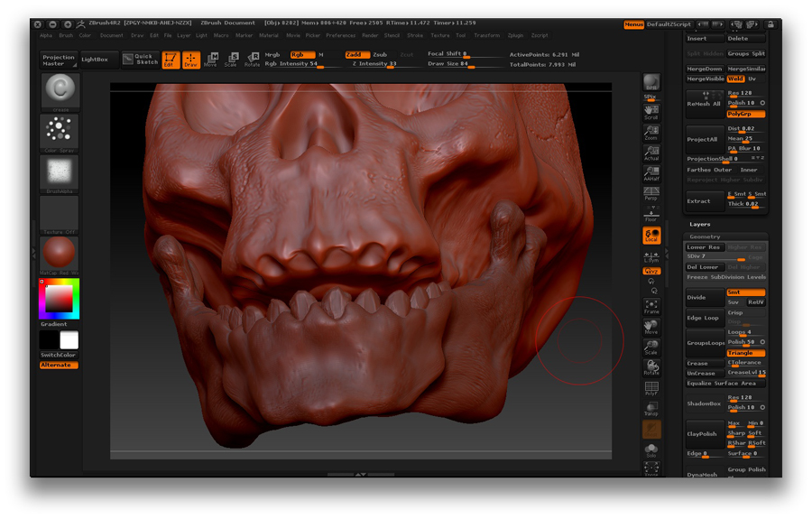Toggle the Rgb paint mode
The width and height of the screenshot is (812, 519).
point(302,54)
